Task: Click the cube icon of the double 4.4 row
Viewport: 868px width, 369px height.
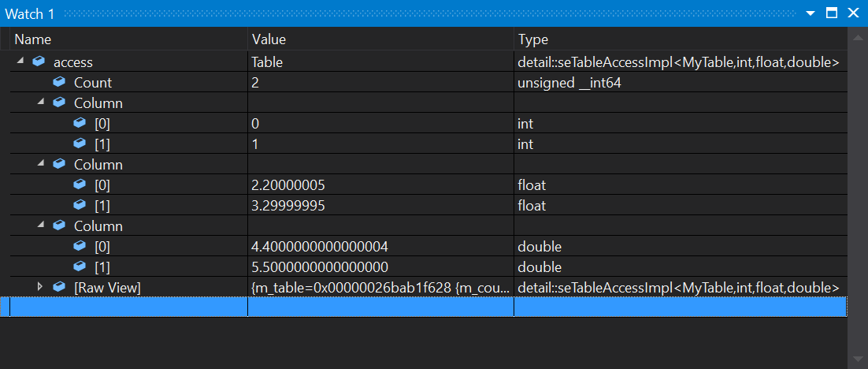Action: pyautogui.click(x=79, y=246)
